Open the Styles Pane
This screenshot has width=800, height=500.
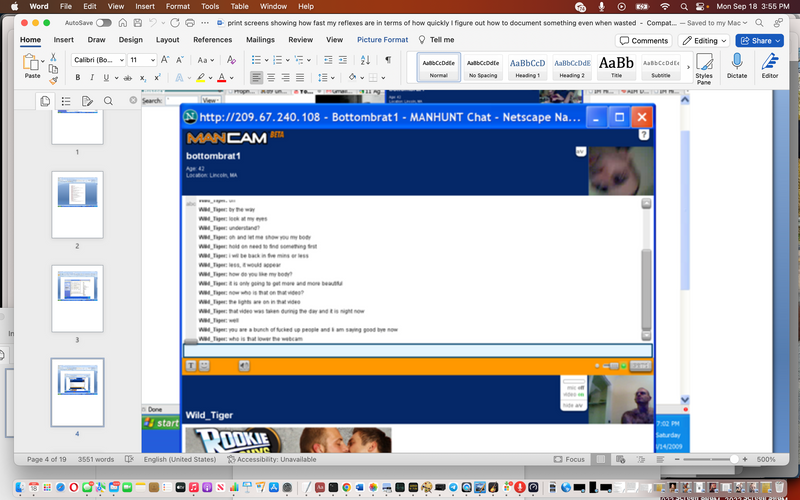pyautogui.click(x=704, y=68)
